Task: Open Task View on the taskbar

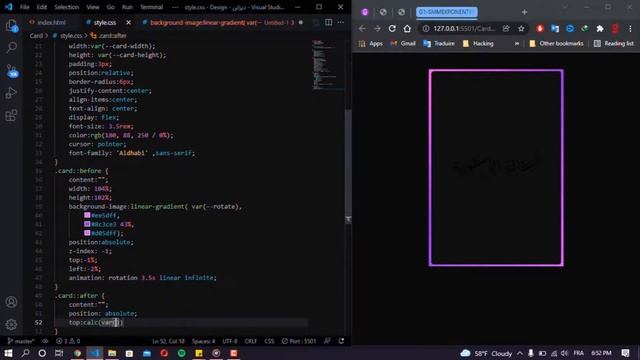Action: [x=59, y=353]
